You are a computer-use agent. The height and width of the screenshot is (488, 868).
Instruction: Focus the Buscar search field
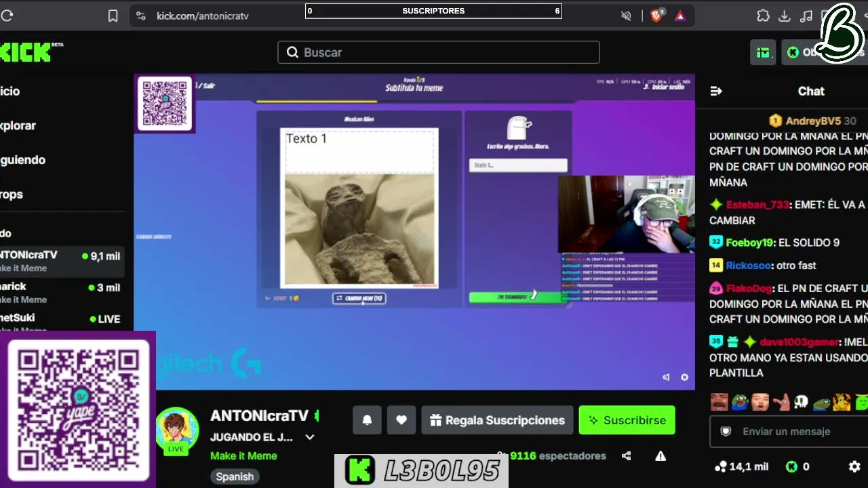coord(438,52)
